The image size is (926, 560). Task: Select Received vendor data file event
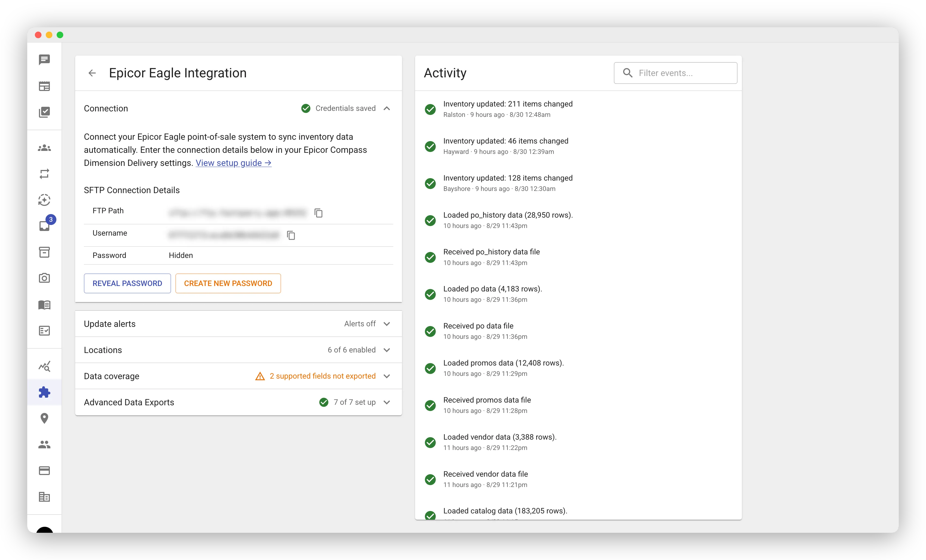pyautogui.click(x=578, y=479)
